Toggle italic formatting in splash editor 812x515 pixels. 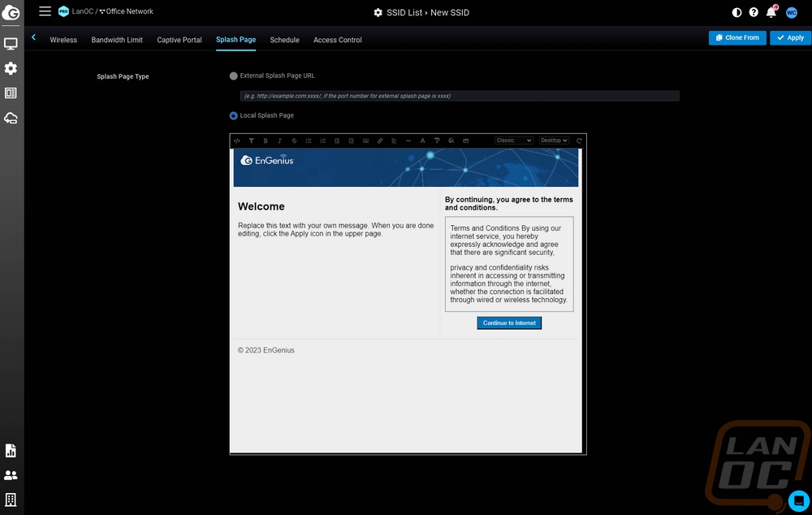click(280, 141)
